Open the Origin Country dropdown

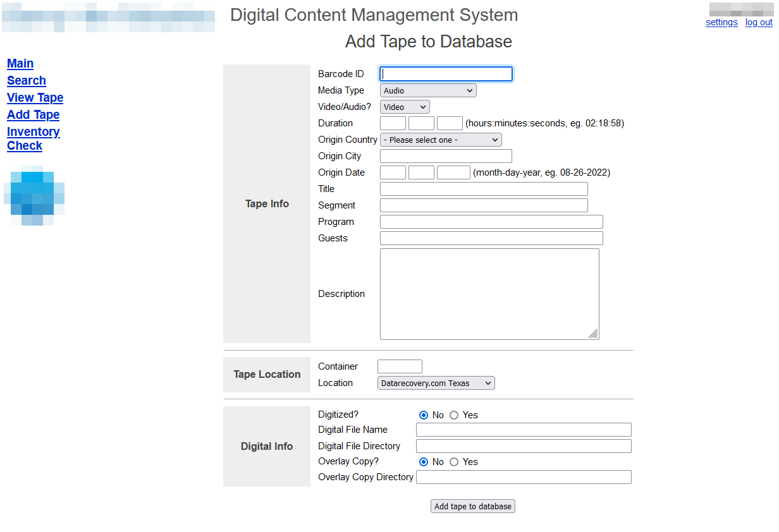pos(441,139)
